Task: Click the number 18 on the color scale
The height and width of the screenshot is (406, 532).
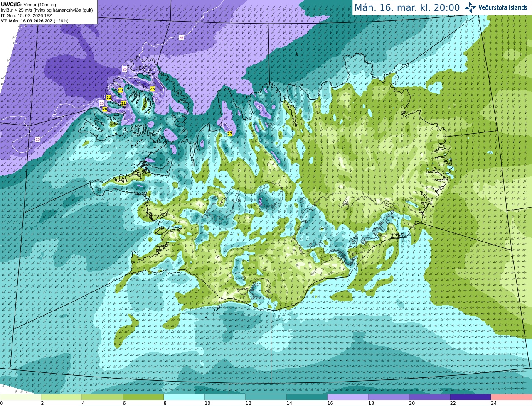Action: click(371, 403)
